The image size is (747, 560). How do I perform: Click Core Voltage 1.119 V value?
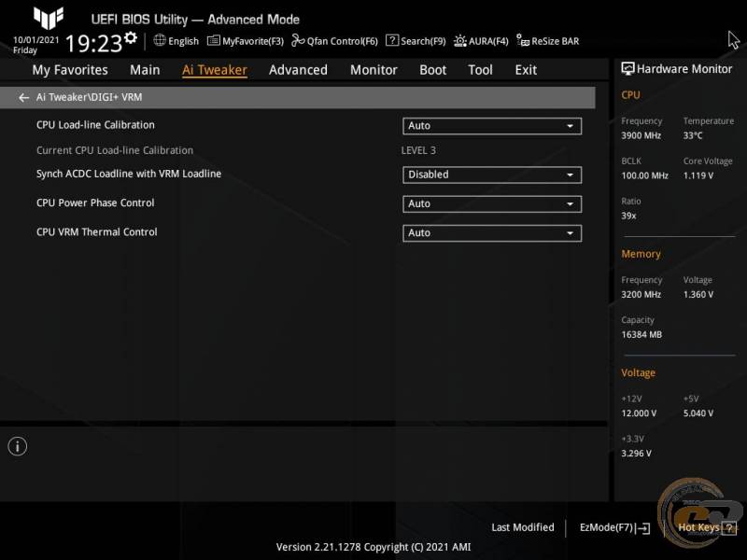point(698,175)
